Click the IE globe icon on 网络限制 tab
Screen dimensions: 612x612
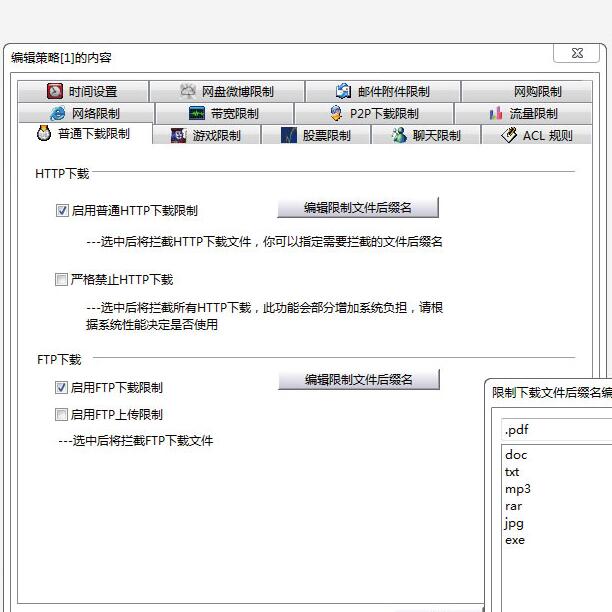point(58,113)
